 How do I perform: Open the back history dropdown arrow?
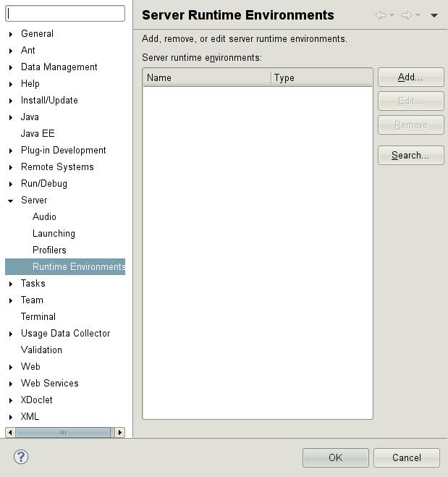tap(392, 15)
